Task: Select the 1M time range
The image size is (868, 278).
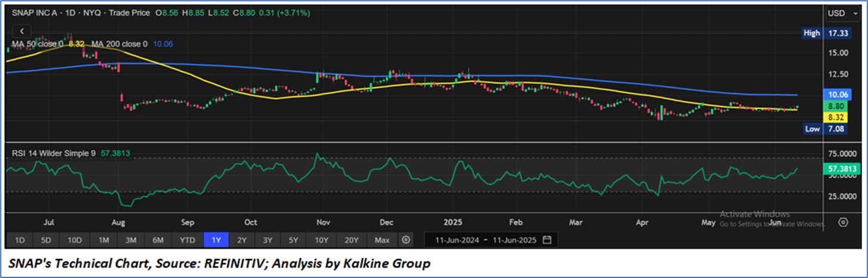Action: coord(104,240)
